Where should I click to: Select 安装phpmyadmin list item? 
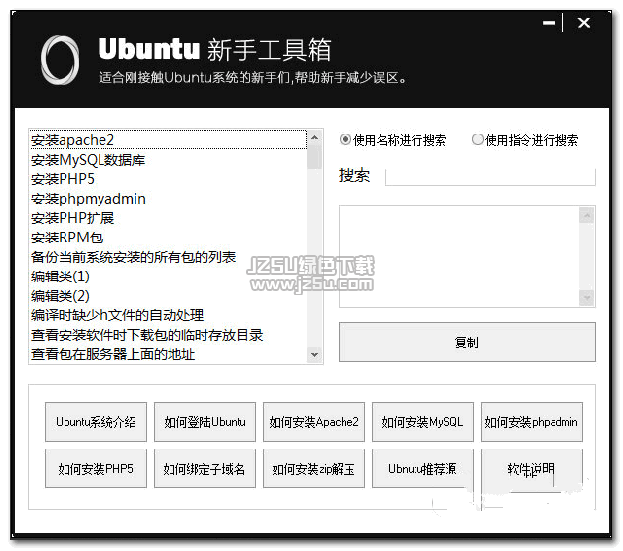(x=168, y=199)
